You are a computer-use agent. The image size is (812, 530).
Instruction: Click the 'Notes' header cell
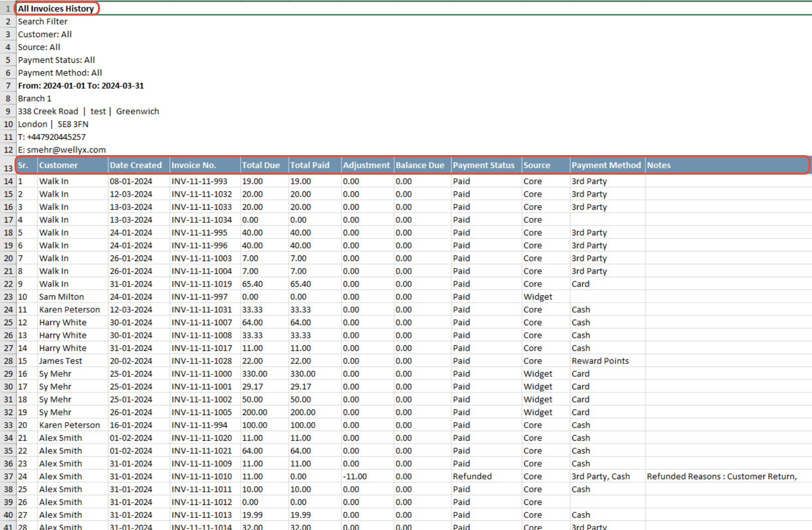tap(727, 165)
